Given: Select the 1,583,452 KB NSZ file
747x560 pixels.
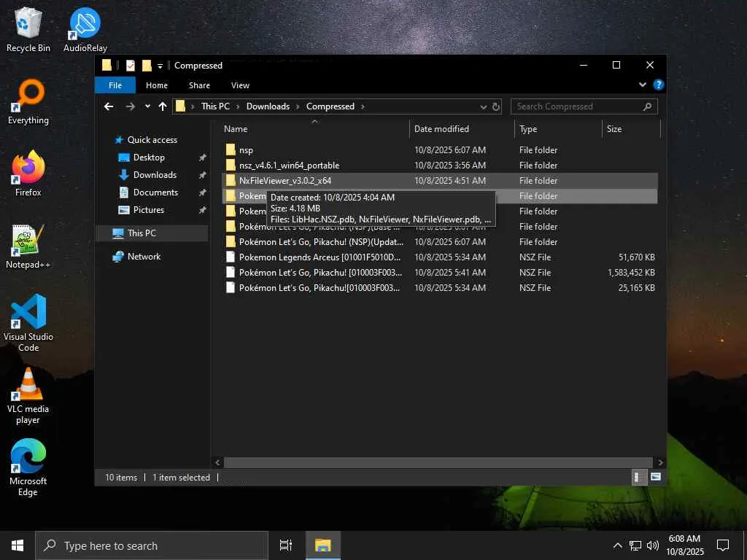Looking at the screenshot, I should pos(440,273).
